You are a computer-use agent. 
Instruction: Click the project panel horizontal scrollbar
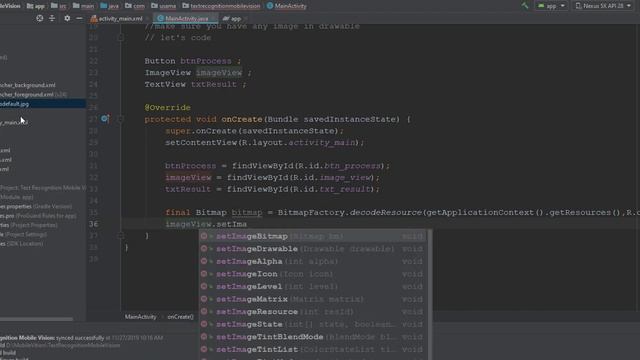(36, 319)
